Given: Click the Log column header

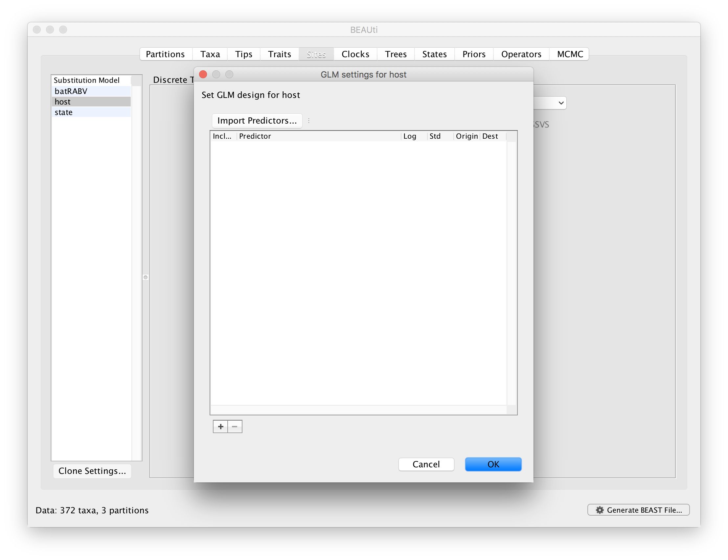Looking at the screenshot, I should [414, 136].
